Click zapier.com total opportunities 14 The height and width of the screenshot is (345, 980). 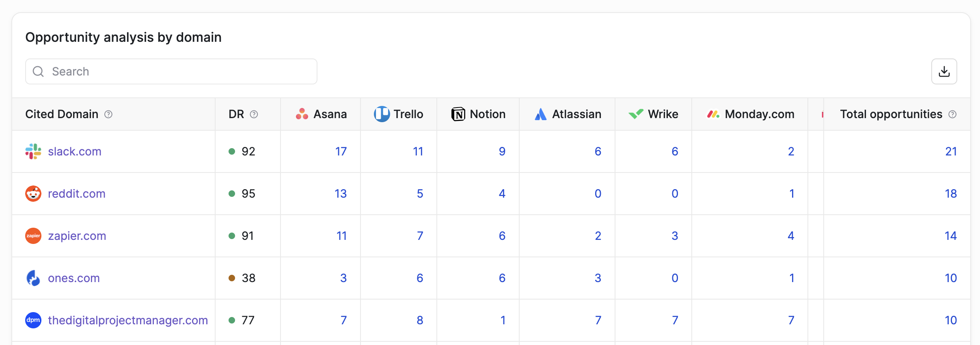pos(951,236)
